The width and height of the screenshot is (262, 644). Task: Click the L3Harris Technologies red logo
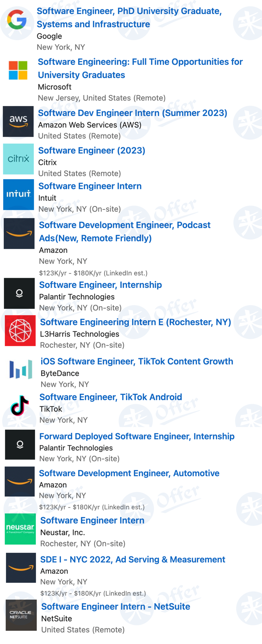(20, 330)
